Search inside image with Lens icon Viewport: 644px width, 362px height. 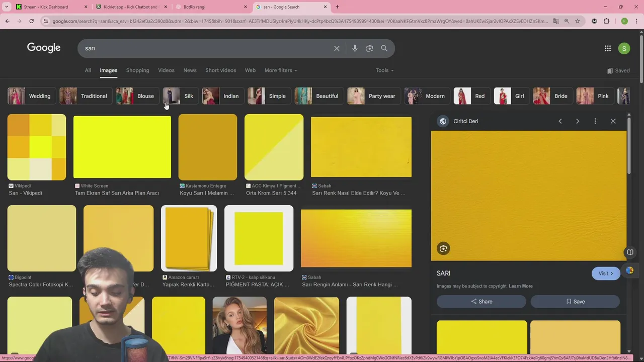pyautogui.click(x=443, y=248)
